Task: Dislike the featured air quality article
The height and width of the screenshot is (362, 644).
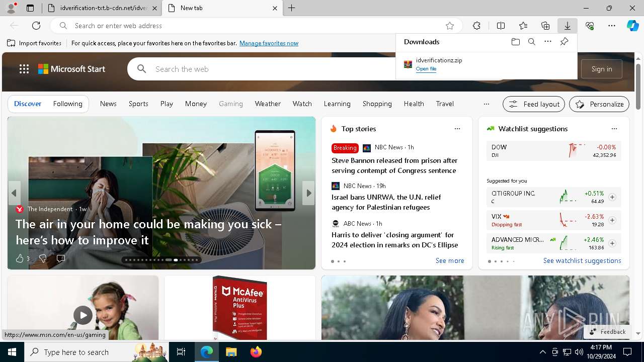Action: pos(43,258)
